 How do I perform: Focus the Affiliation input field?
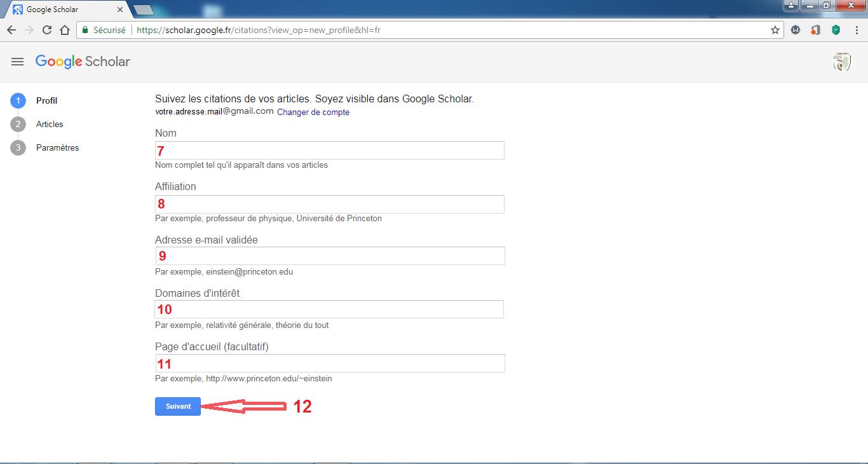point(330,204)
